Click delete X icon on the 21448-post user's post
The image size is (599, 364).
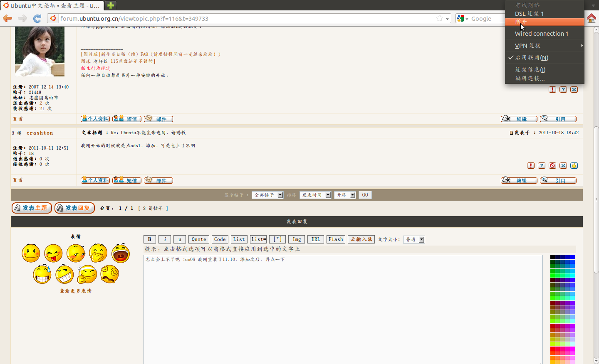[574, 90]
